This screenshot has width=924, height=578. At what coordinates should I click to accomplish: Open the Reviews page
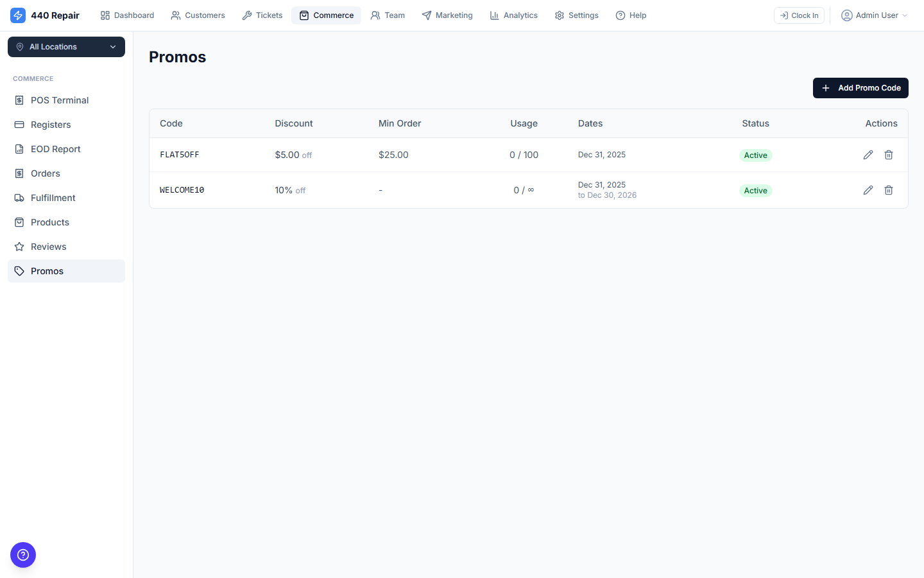pos(48,246)
